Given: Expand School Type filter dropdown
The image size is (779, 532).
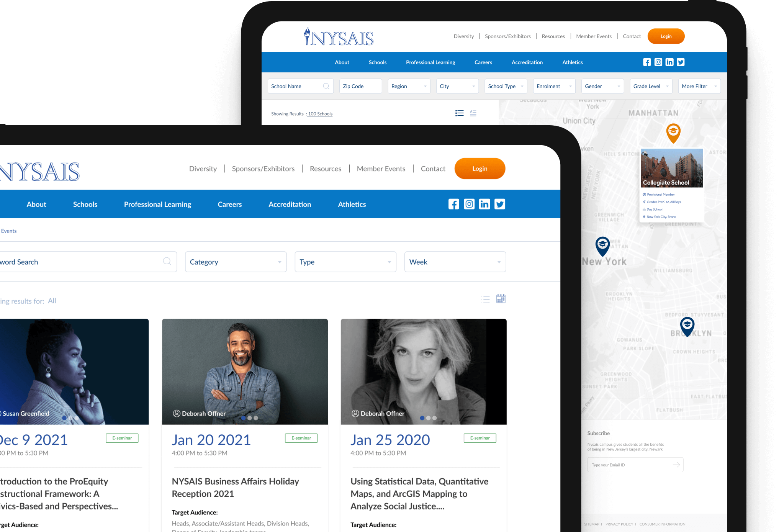Looking at the screenshot, I should [506, 86].
